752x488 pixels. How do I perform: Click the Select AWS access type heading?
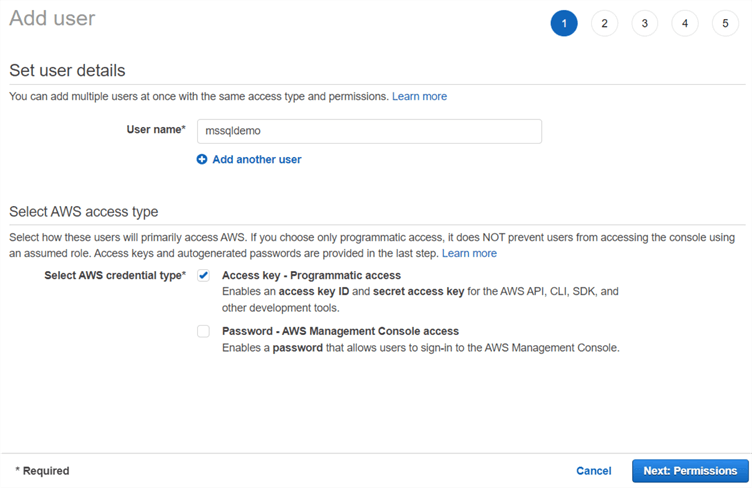(x=83, y=211)
